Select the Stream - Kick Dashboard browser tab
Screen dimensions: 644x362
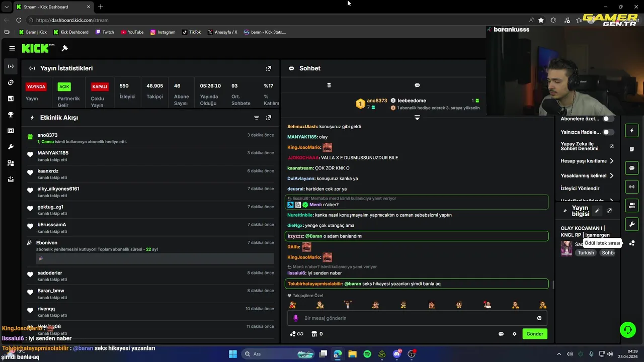point(53,7)
